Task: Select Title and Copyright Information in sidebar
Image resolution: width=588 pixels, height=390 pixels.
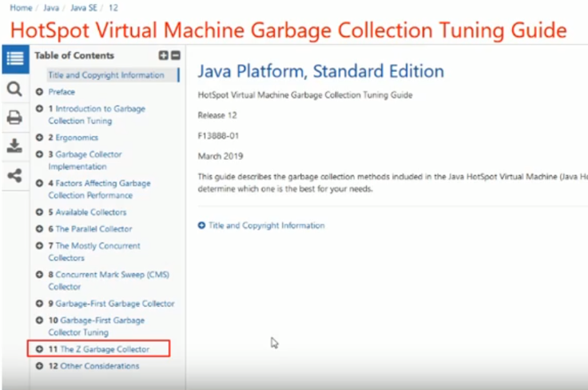Action: click(106, 75)
